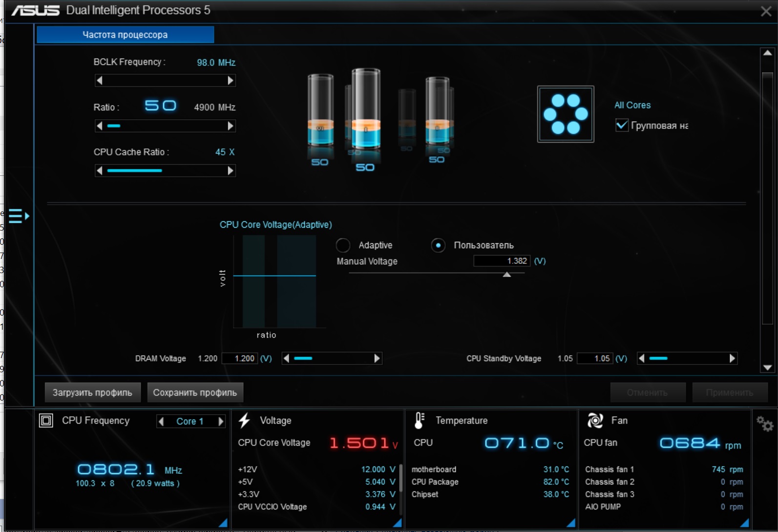Click the 98.0 MHz BCLK value
Viewport: 778px width, 532px height.
(216, 63)
